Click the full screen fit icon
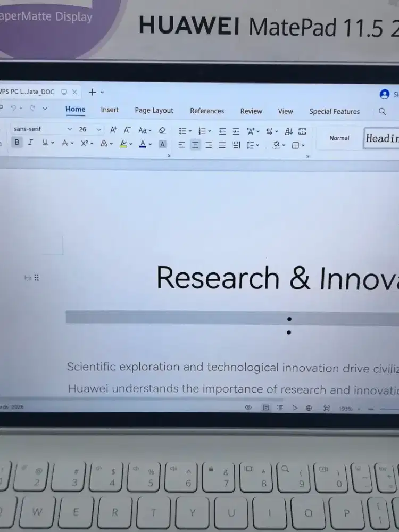This screenshot has height=532, width=399. point(327,408)
